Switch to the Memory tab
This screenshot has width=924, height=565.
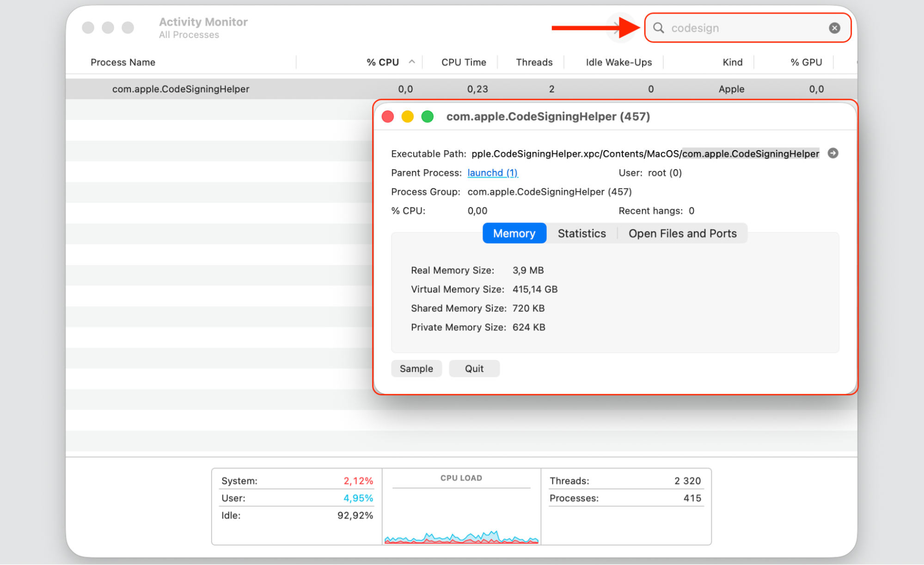(x=514, y=233)
